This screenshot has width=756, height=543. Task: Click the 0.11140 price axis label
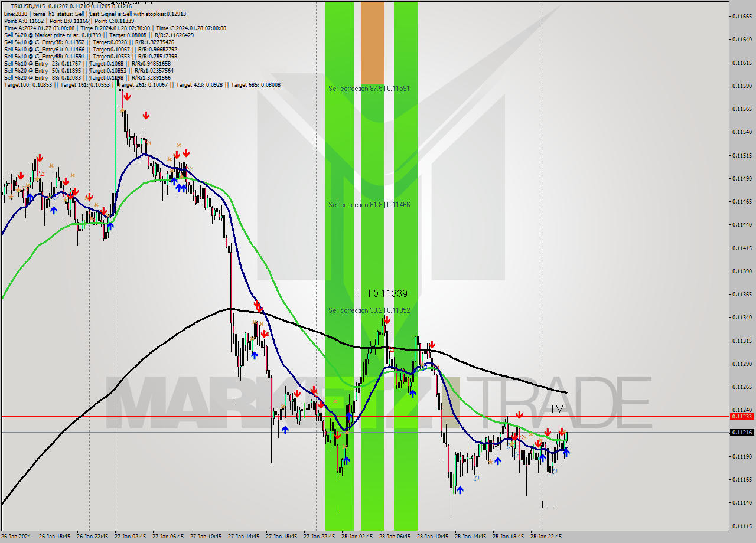(742, 502)
